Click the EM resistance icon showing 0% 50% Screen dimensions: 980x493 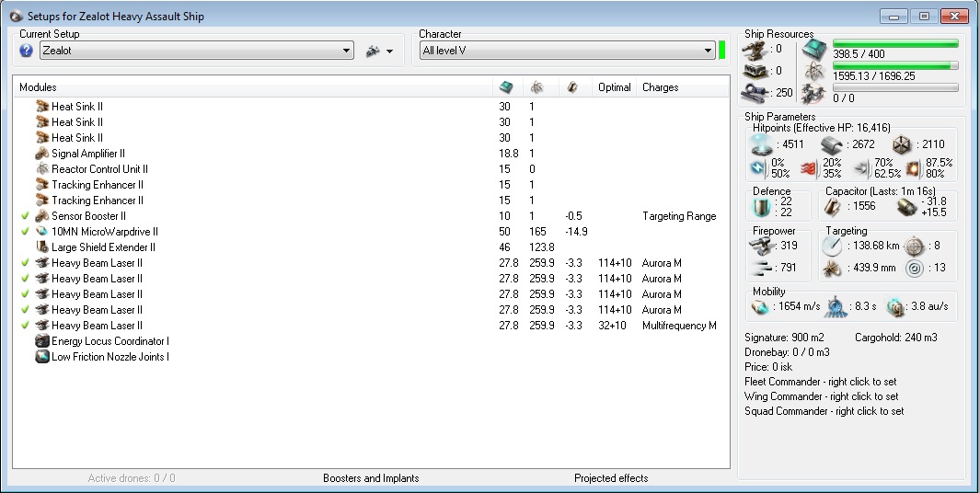(x=757, y=168)
